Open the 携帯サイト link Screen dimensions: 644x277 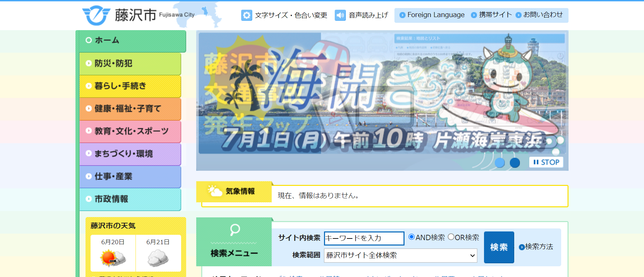495,15
